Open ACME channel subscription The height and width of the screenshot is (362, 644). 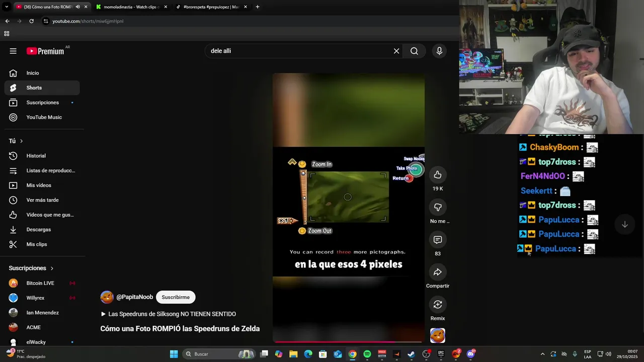tap(42, 327)
